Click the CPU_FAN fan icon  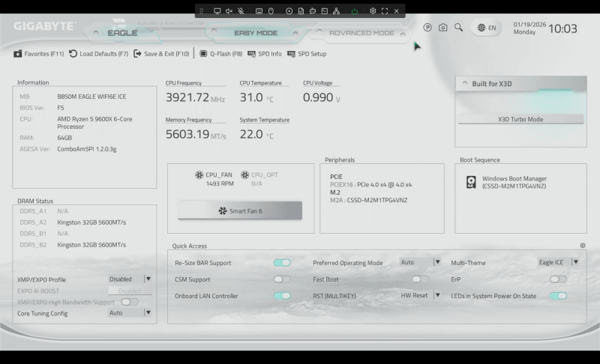coord(199,175)
